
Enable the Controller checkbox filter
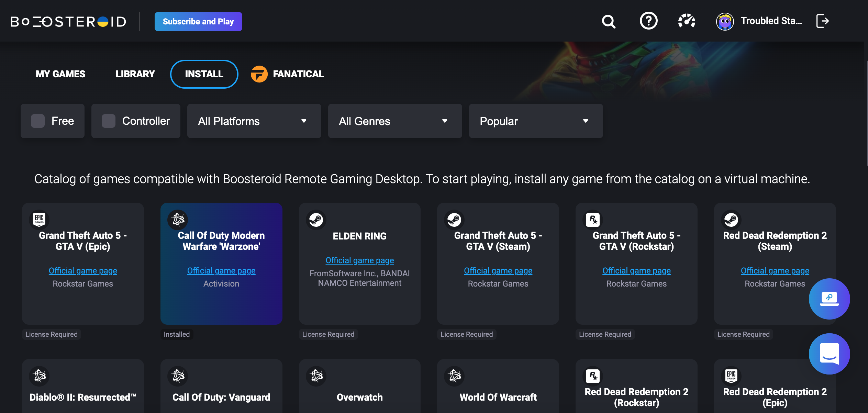(x=109, y=121)
